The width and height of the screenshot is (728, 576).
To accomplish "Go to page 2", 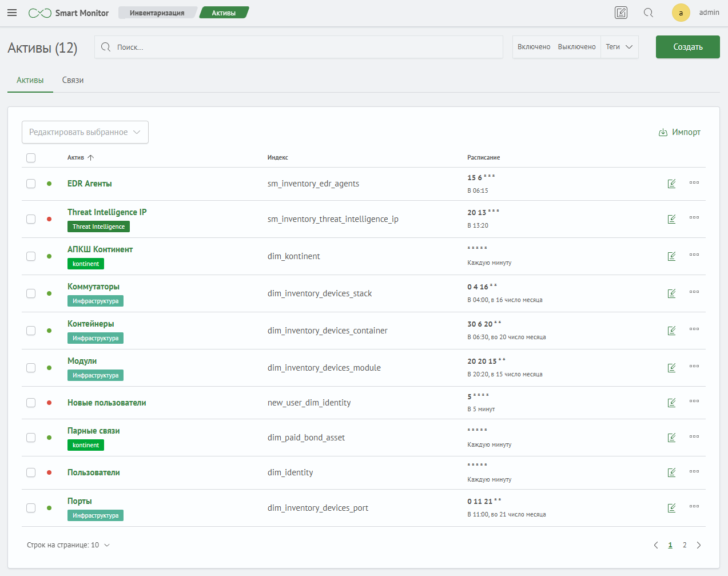I will pyautogui.click(x=685, y=545).
